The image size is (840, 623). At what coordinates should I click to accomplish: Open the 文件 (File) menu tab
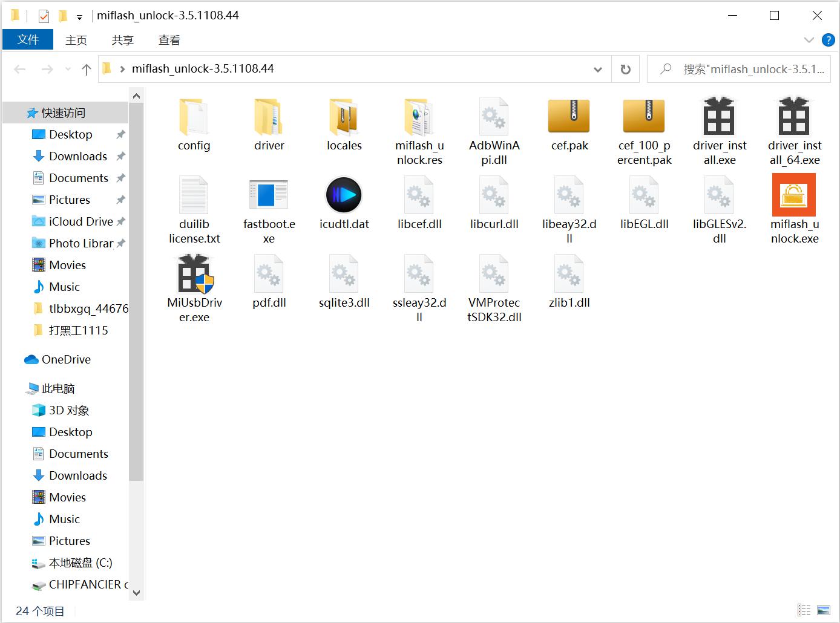click(28, 40)
